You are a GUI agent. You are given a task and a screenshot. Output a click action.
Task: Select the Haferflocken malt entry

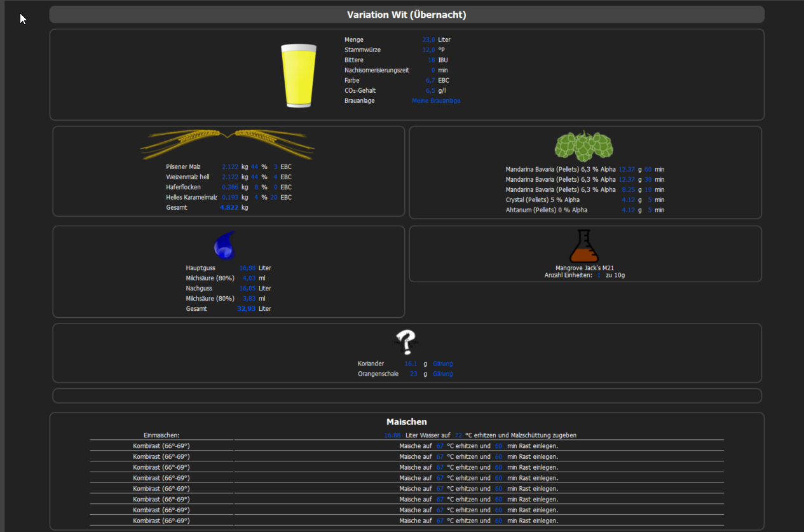click(x=183, y=188)
